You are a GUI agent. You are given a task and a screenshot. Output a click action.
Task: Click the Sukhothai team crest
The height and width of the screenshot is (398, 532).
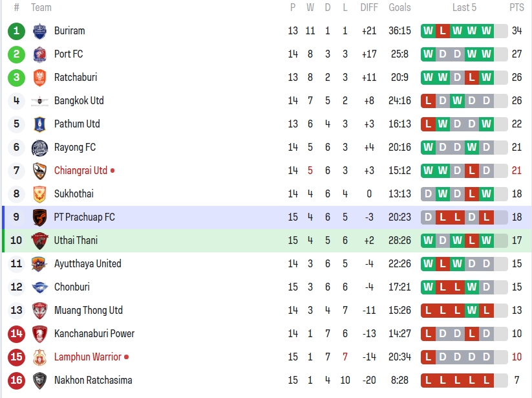39,194
